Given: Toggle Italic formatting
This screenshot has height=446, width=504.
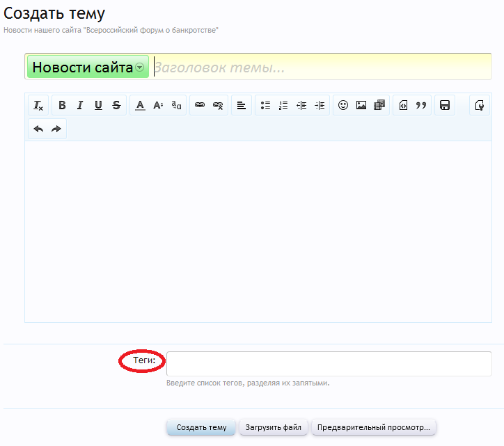Looking at the screenshot, I should (80, 105).
